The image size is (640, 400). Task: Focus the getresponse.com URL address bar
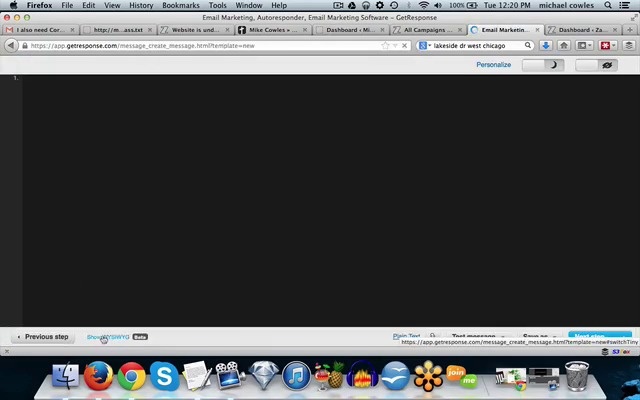(x=204, y=46)
